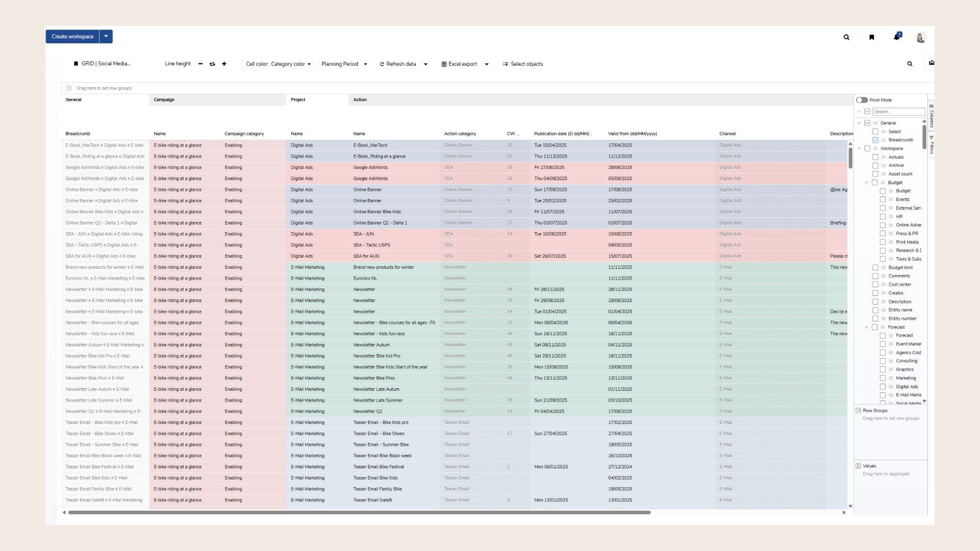Click Select objects in toolbar

[523, 64]
